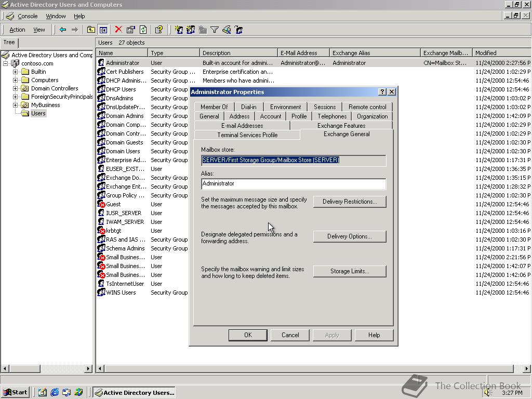Click Cancel in Administrator Properties

(x=290, y=335)
